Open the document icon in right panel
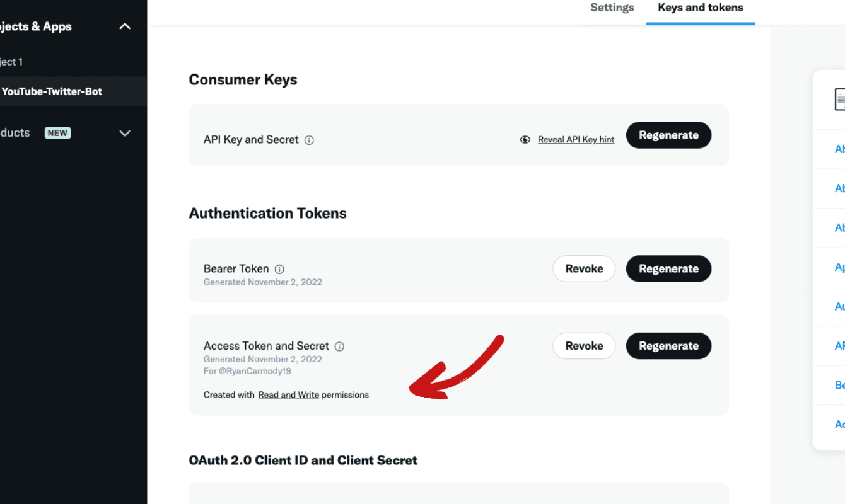 [x=840, y=100]
